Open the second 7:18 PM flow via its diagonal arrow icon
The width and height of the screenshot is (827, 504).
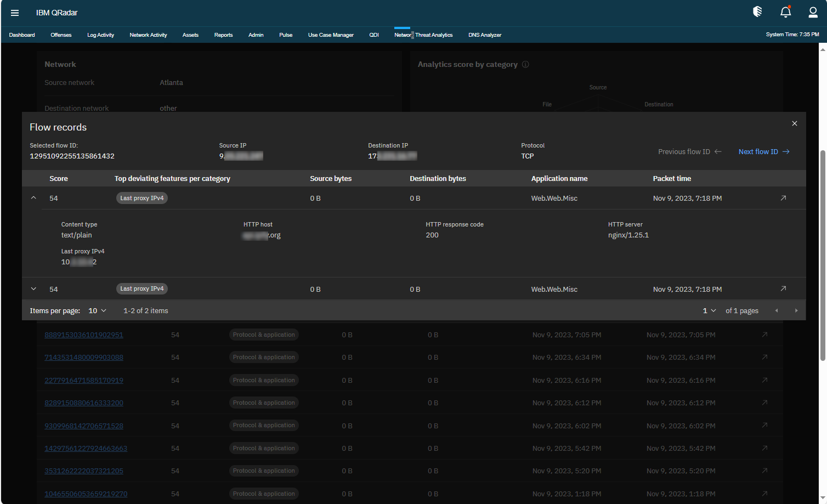(x=783, y=288)
